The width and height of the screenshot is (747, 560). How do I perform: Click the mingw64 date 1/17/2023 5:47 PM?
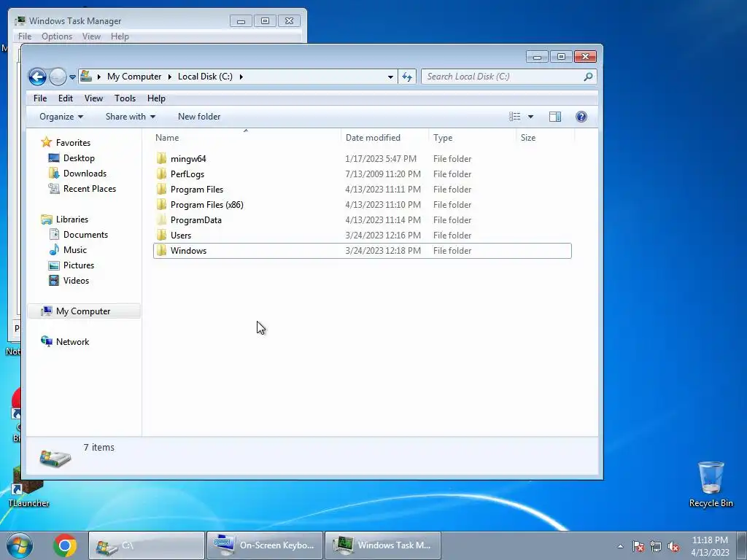click(381, 158)
